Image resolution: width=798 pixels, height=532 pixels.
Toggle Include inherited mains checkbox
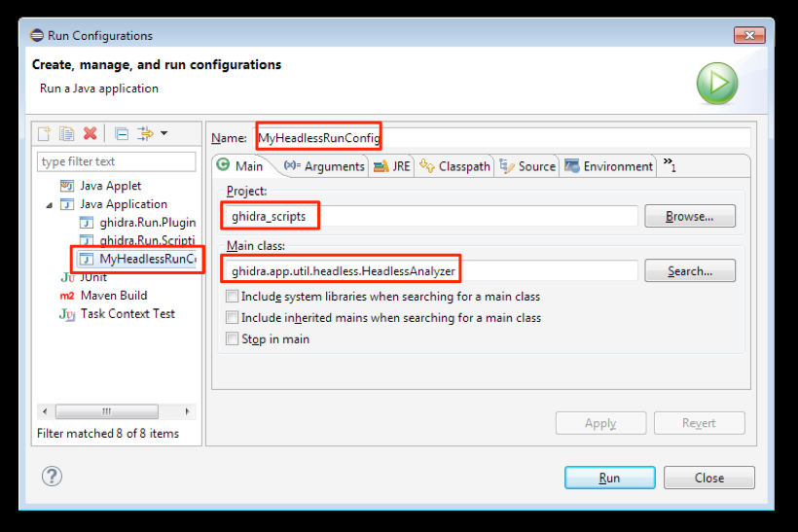pyautogui.click(x=232, y=318)
